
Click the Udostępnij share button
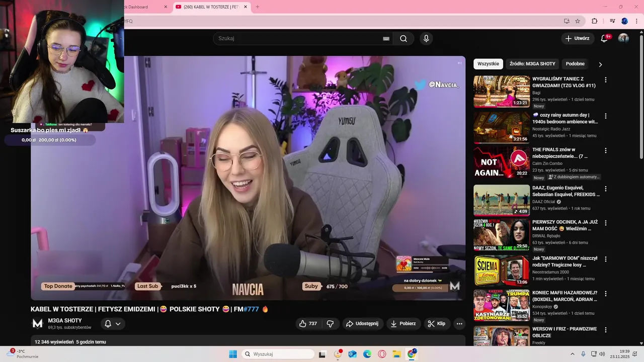point(363,324)
